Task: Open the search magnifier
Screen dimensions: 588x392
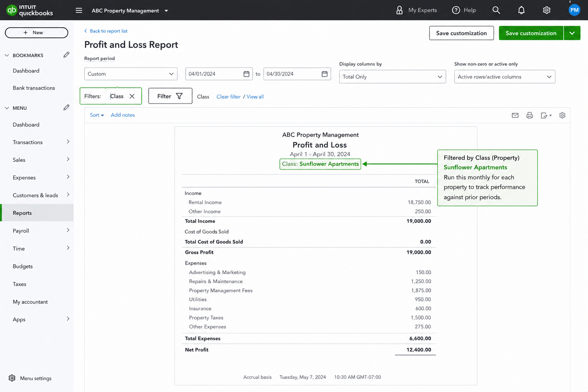Action: pos(496,10)
